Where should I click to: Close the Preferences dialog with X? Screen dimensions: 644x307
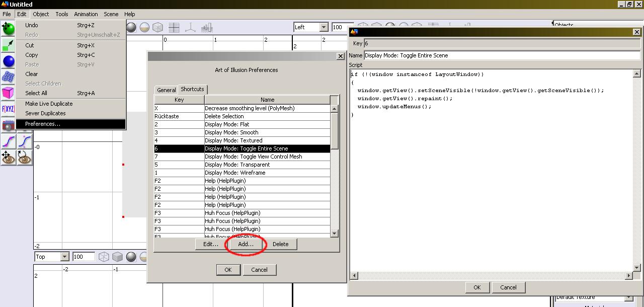[x=340, y=56]
